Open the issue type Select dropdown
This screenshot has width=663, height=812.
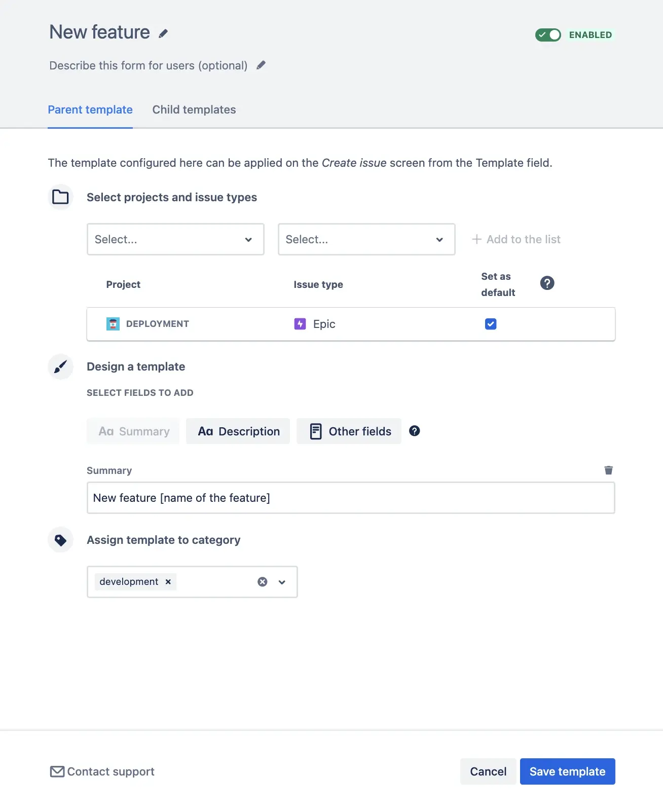[366, 239]
